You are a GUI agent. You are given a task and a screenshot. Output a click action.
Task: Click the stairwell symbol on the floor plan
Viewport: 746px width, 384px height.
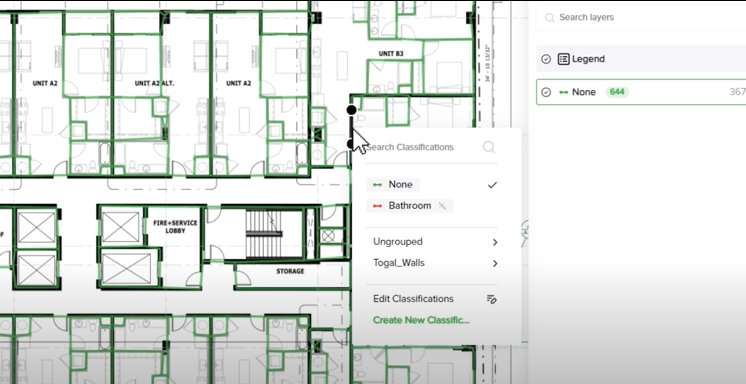265,234
